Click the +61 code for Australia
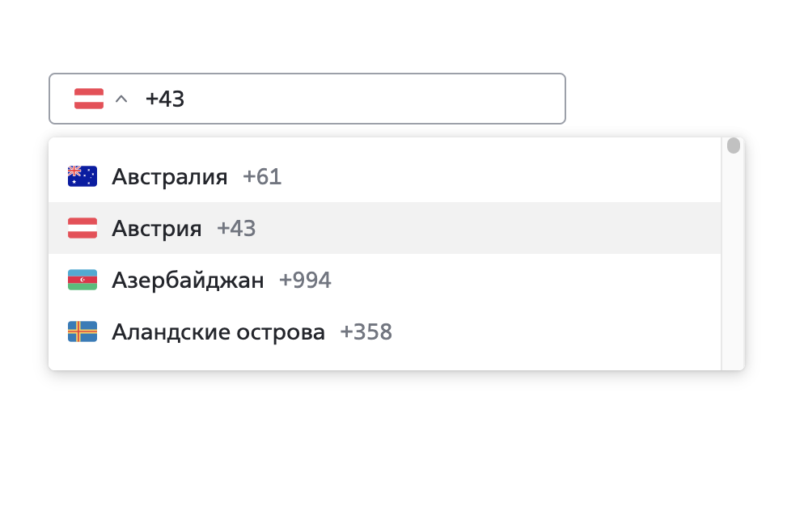804x532 pixels. [261, 176]
